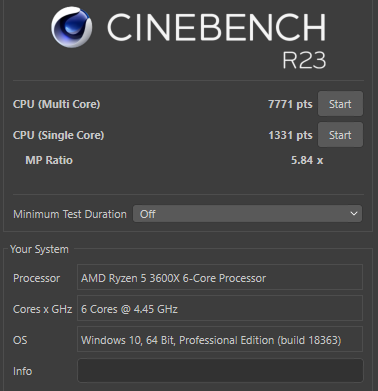Select the Processor name field
378x391 pixels.
tap(220, 277)
